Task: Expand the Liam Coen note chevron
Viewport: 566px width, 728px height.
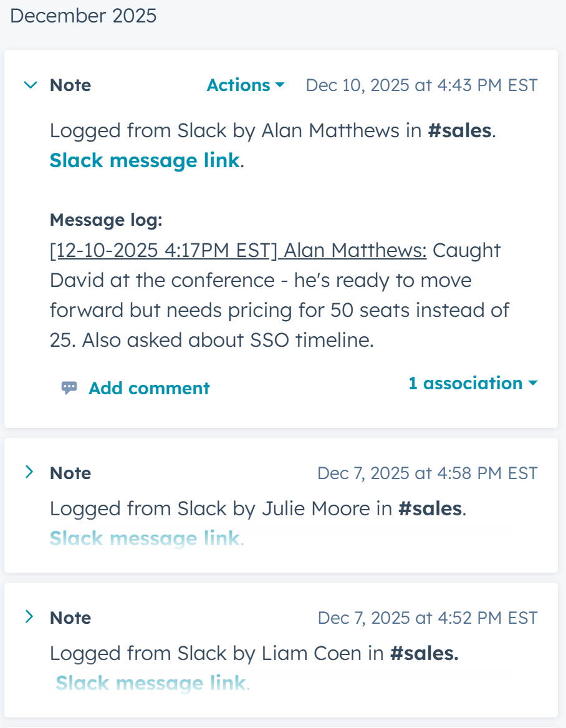Action: (29, 617)
